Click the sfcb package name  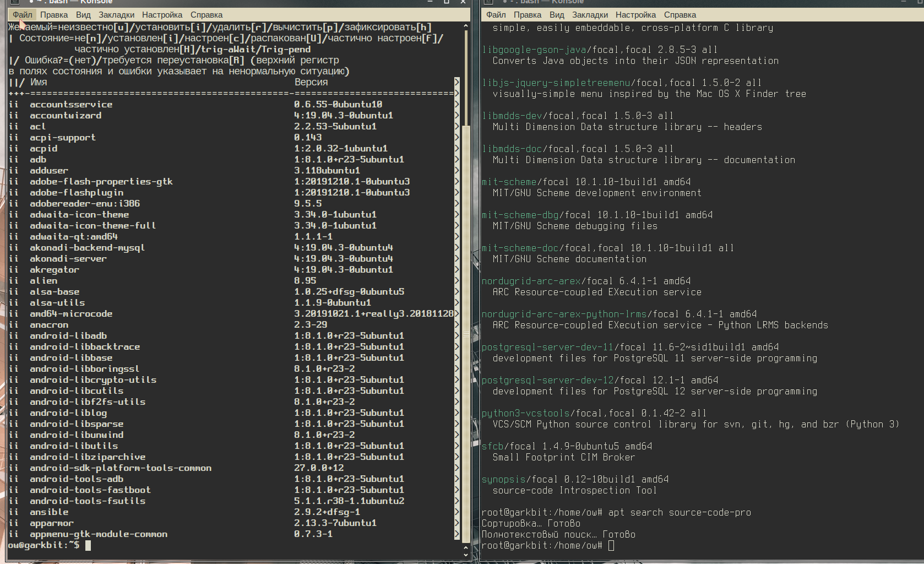(492, 446)
